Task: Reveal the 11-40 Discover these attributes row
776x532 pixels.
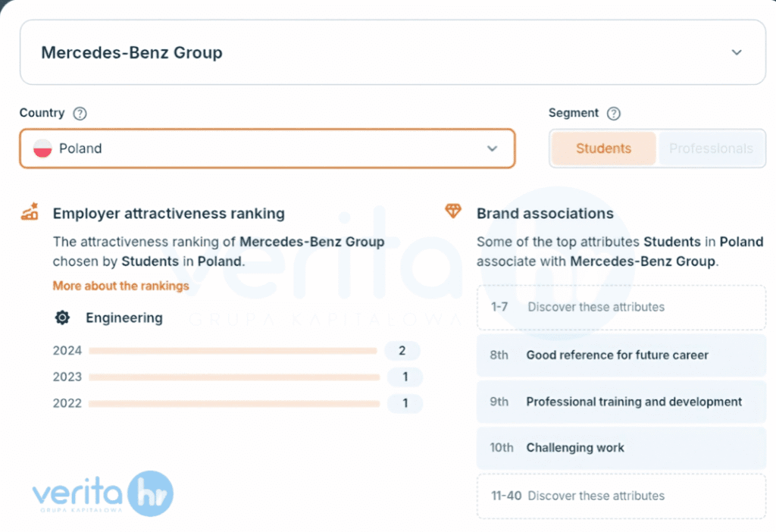Action: [x=621, y=496]
